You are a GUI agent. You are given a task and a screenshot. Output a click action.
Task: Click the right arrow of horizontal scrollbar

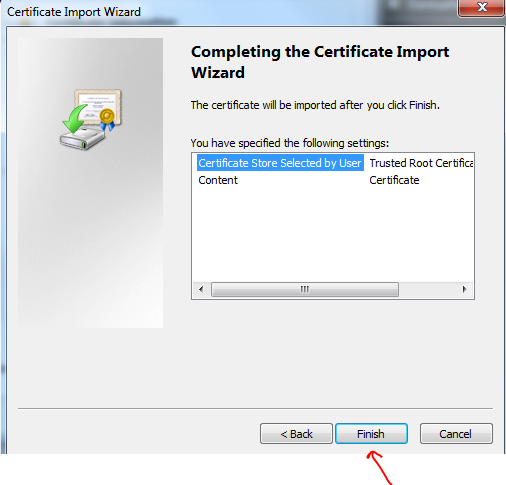click(464, 289)
